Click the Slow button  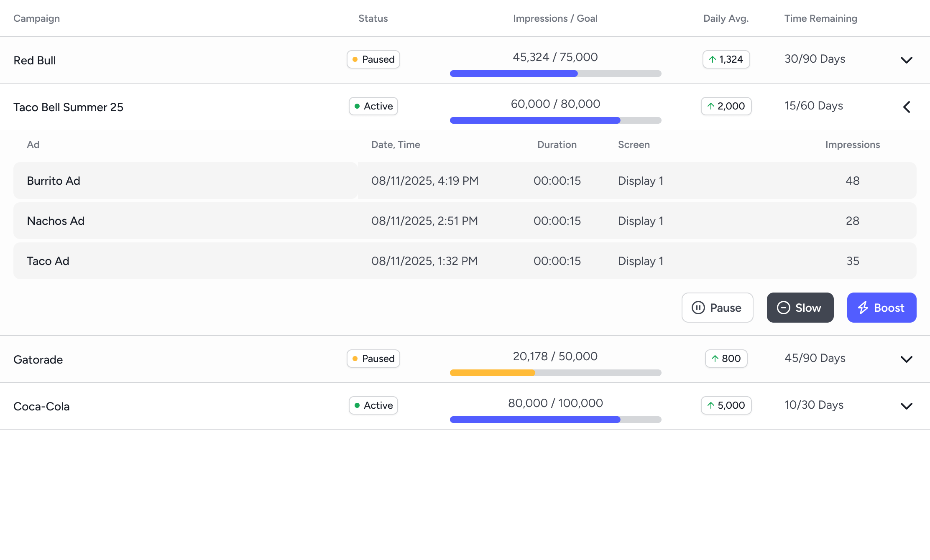pyautogui.click(x=800, y=308)
